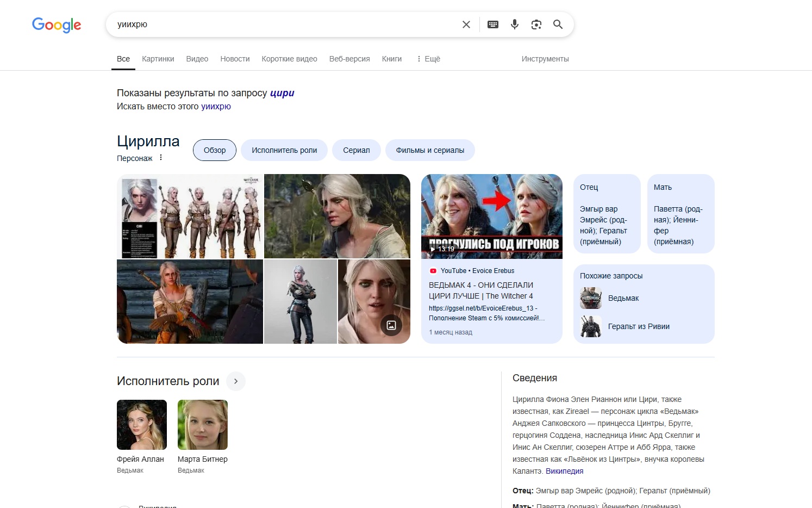
Task: Click the YouTube source icon
Action: click(433, 271)
